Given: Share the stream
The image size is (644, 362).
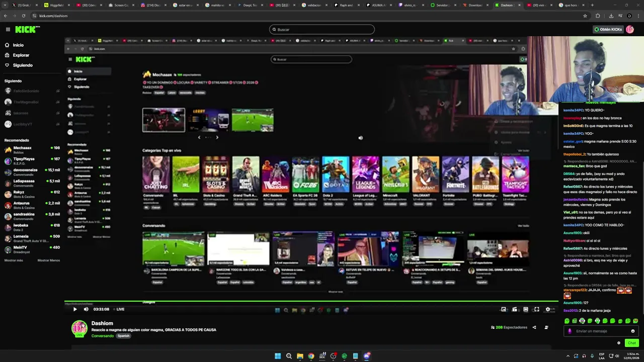Looking at the screenshot, I should (x=534, y=327).
